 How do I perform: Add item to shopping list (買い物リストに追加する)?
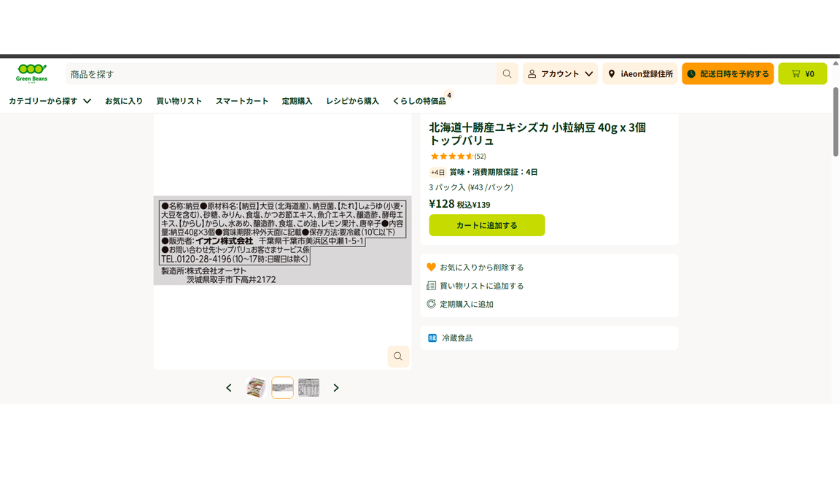475,286
